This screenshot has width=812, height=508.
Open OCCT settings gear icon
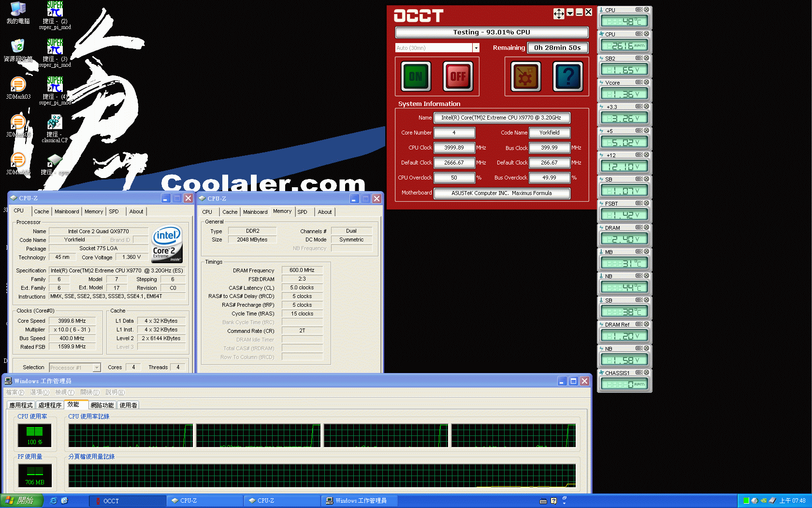tap(526, 76)
